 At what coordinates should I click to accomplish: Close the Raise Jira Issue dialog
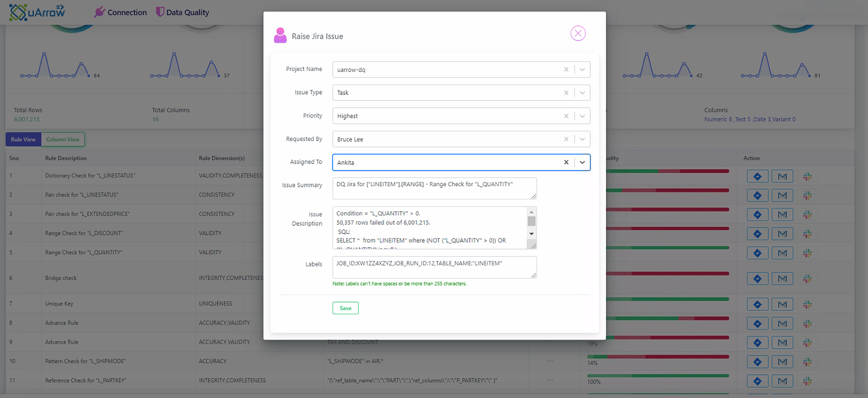[x=578, y=33]
